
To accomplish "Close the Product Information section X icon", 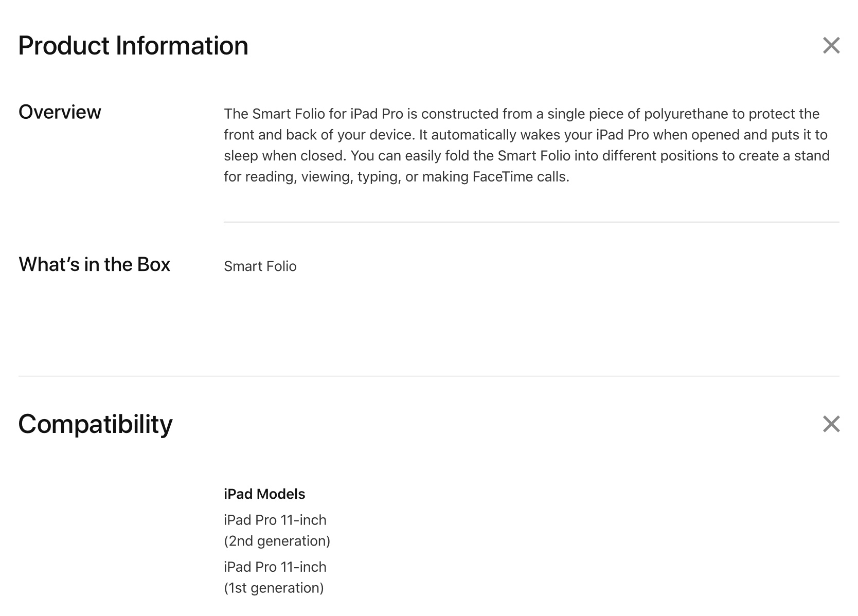I will (x=831, y=46).
